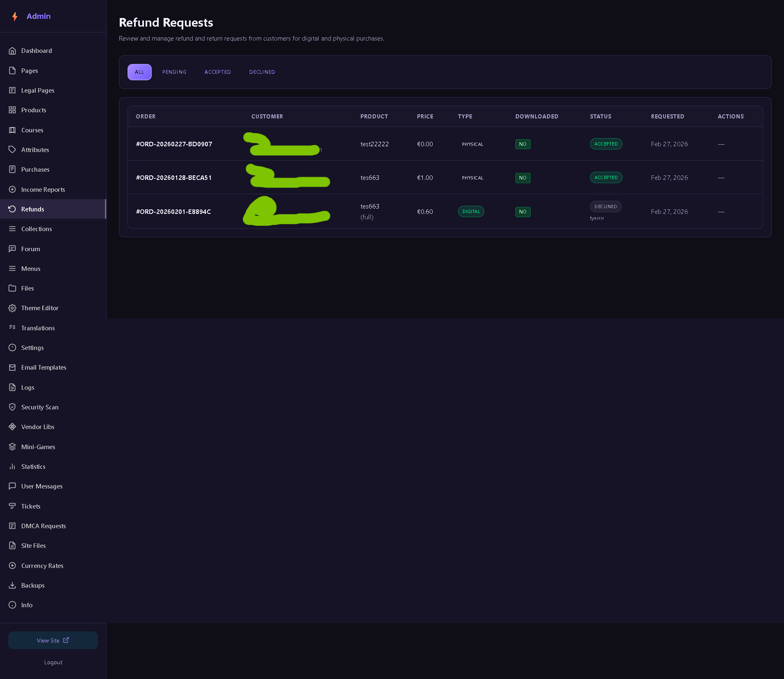Screen dimensions: 784x679
Task: Click the Dashboard home icon
Action: pyautogui.click(x=12, y=51)
